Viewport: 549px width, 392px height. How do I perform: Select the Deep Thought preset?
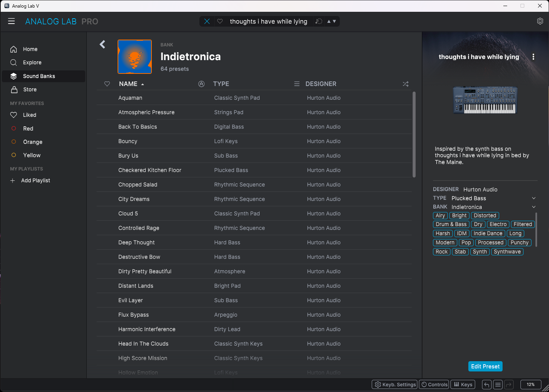[254, 242]
